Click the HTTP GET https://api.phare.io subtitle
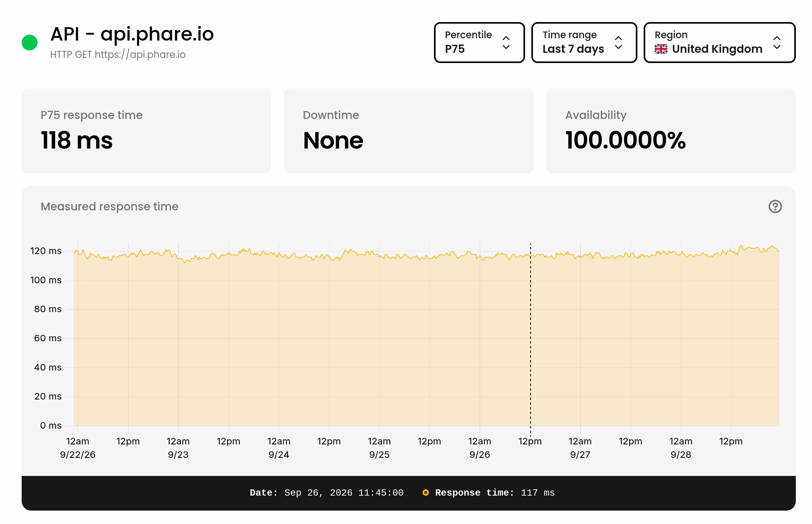Viewport: 812px width, 524px height. (x=118, y=54)
